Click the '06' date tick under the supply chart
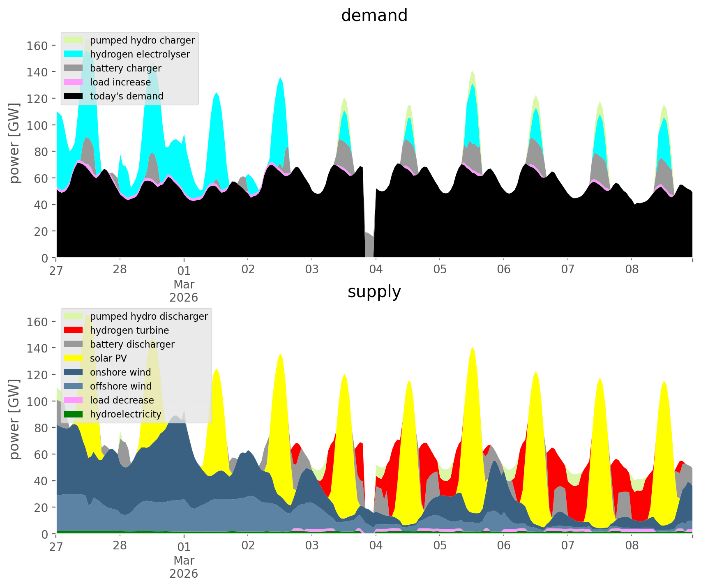The image size is (701, 588). pos(503,546)
